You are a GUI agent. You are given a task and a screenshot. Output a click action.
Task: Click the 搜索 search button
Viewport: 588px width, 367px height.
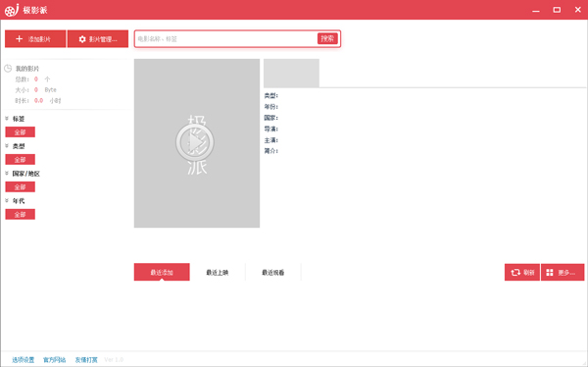click(x=327, y=38)
